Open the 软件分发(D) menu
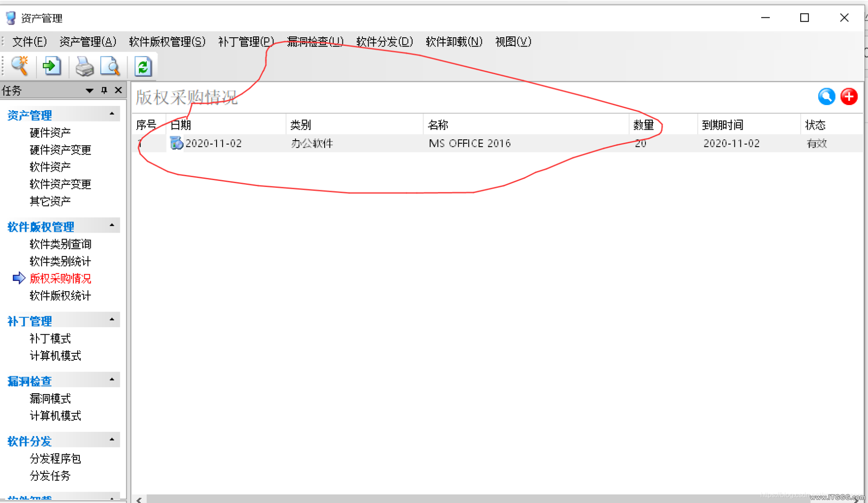The image size is (868, 503). tap(385, 42)
